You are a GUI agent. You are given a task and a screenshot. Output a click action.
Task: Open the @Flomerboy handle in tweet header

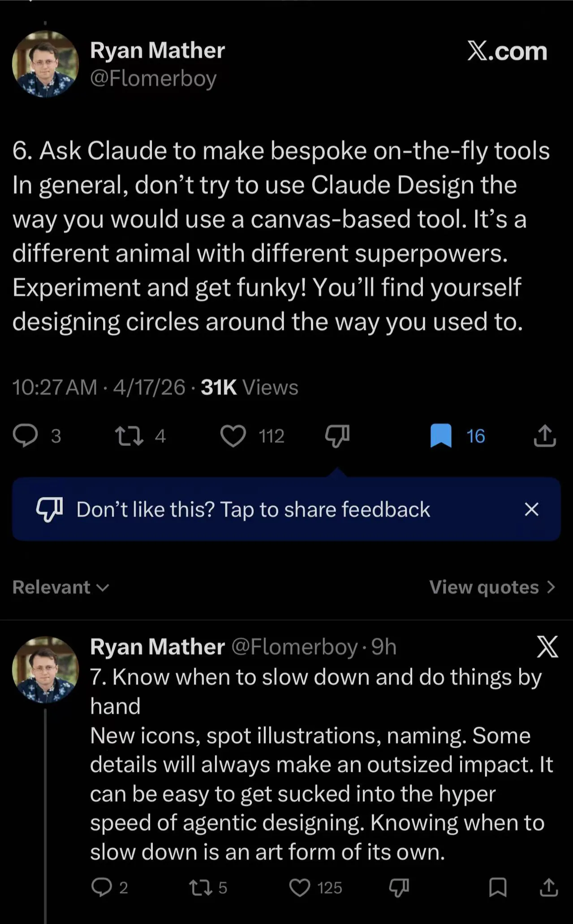(153, 79)
